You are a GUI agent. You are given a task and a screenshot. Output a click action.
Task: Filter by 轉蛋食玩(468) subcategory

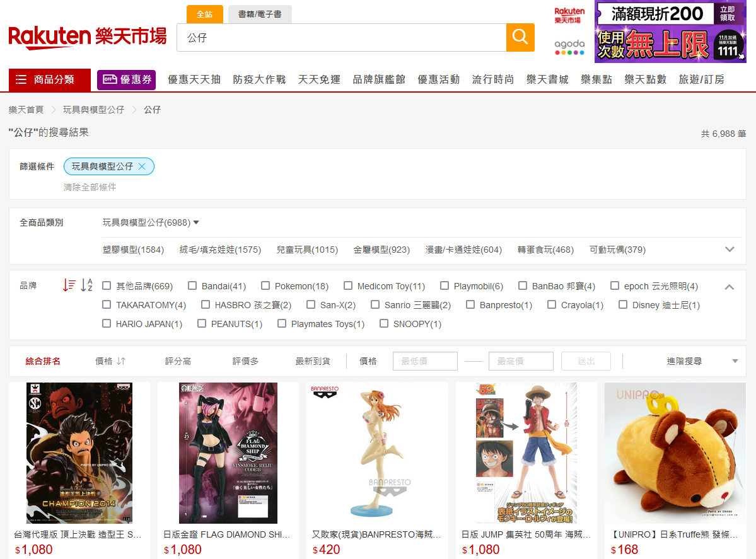coord(545,250)
